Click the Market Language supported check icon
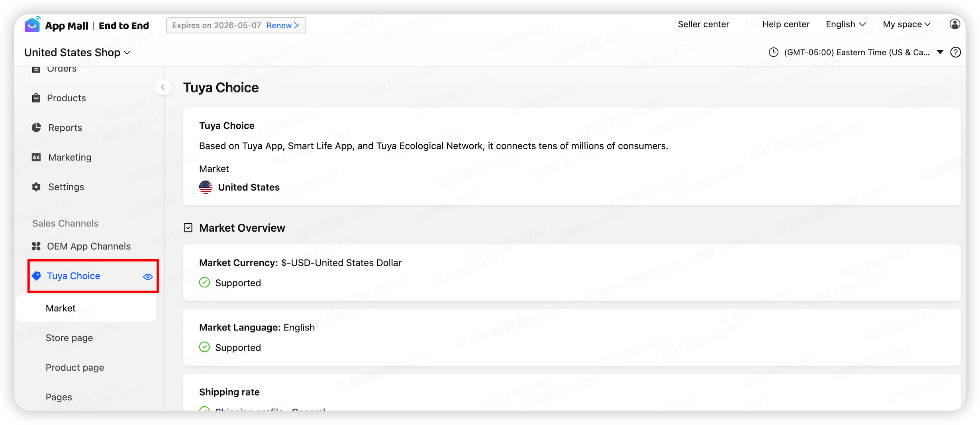This screenshot has width=980, height=425. (x=204, y=347)
